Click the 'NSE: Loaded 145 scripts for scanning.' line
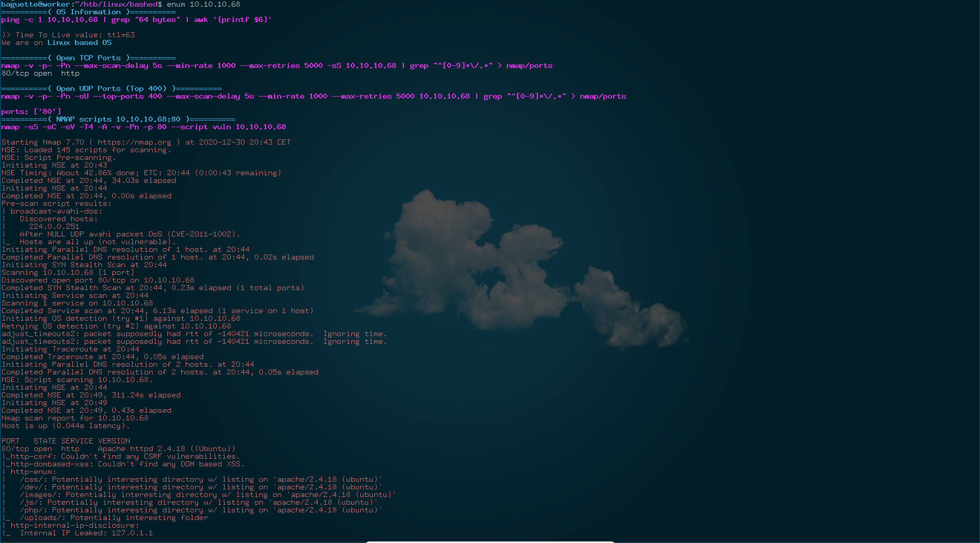Viewport: 980px width, 543px height. coord(86,150)
